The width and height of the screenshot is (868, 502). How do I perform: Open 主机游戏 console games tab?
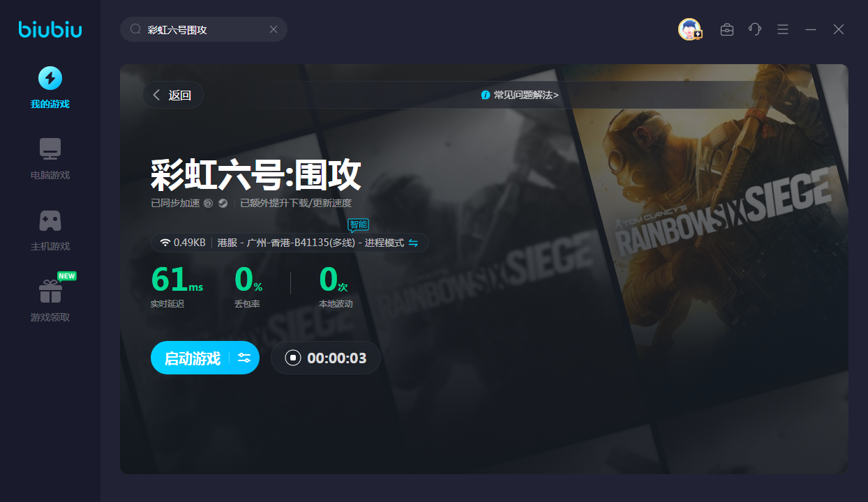50,230
